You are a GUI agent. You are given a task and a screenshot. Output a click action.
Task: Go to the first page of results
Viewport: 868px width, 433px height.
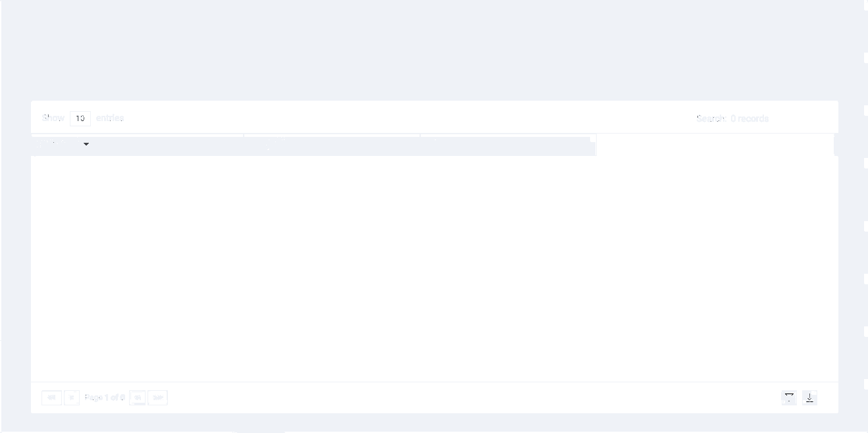[x=51, y=397]
